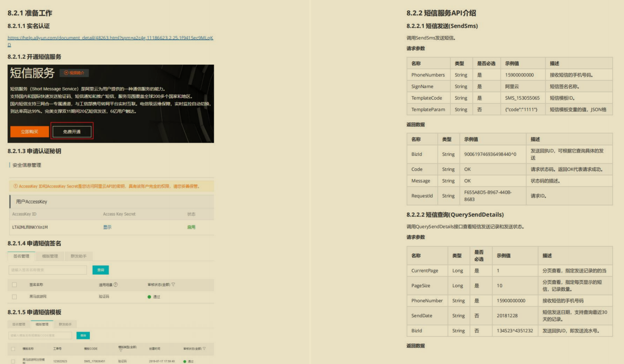Viewport: 624px width, 364px height.
Task: Click heading 8.2.2 短信服务API介绍
Action: 441,13
